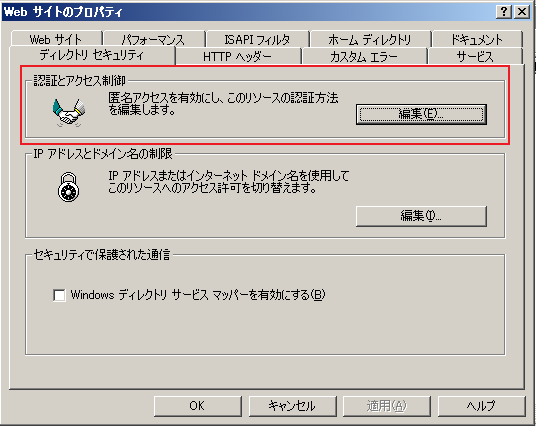Select the サービス tab
Screen dimensions: 536x426
(475, 56)
